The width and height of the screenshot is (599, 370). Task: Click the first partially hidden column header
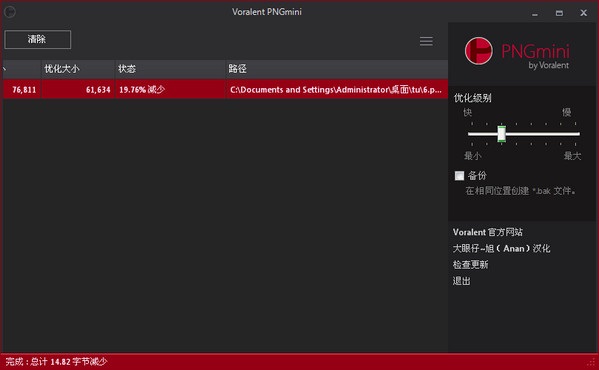tap(22, 69)
